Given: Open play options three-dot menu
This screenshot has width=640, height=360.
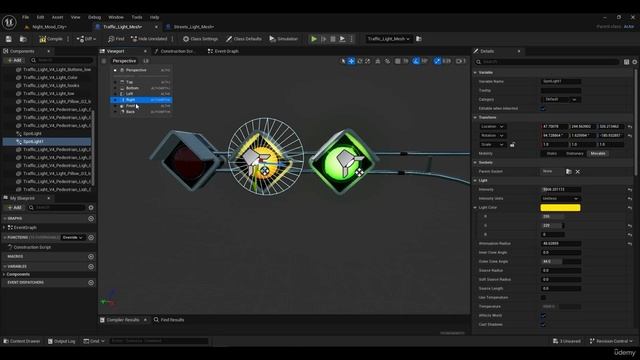Looking at the screenshot, I should (351, 39).
